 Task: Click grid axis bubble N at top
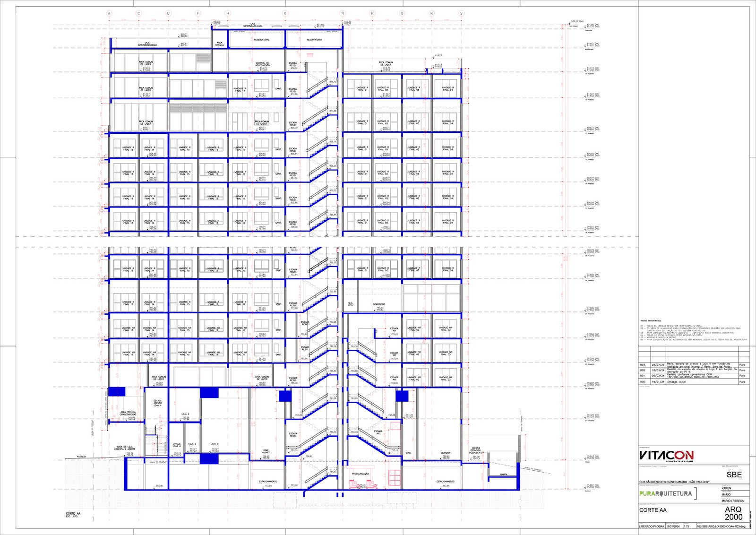point(343,14)
